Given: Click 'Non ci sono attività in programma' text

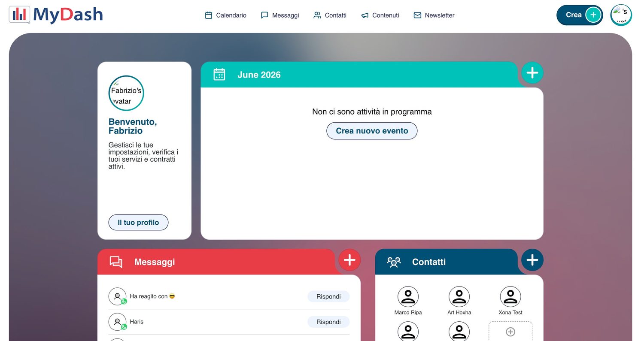Looking at the screenshot, I should click(x=372, y=112).
